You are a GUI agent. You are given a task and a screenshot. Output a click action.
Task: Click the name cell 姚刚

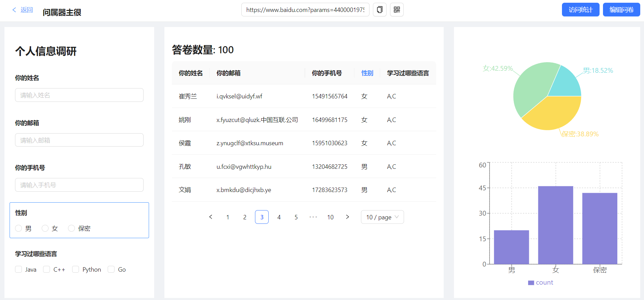click(185, 120)
